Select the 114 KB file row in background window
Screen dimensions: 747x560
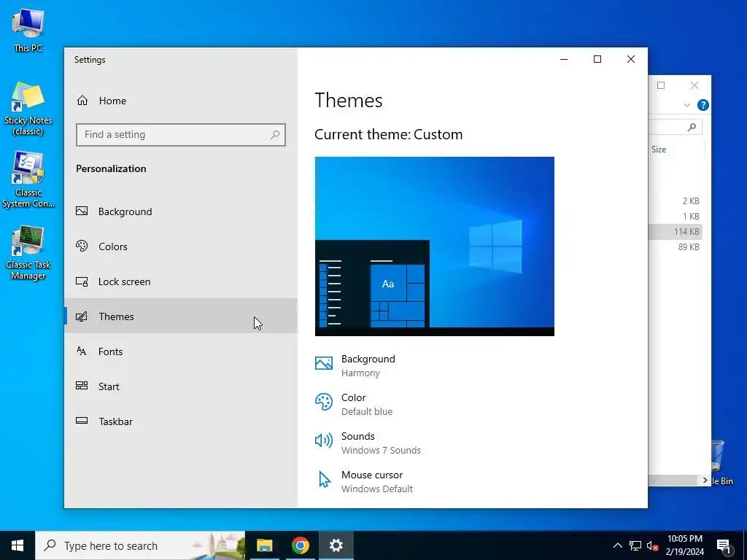click(x=675, y=231)
